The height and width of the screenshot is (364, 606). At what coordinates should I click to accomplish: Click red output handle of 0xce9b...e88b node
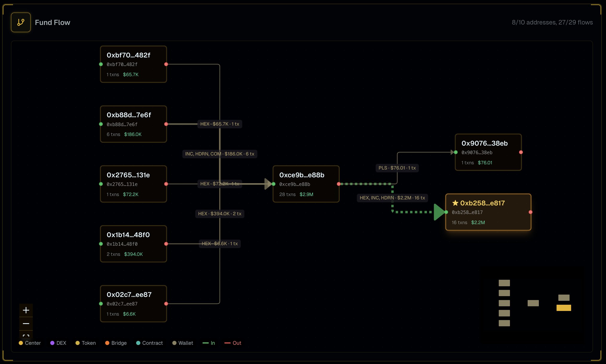pos(339,184)
